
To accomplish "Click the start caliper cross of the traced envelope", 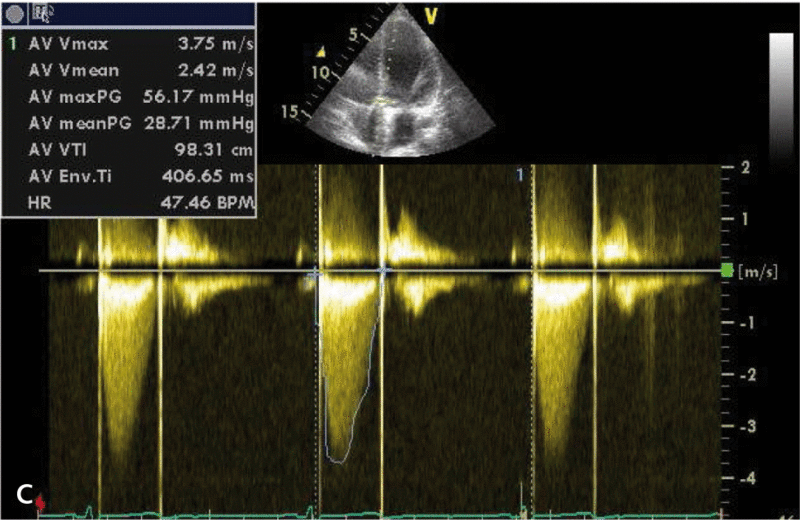I will pos(315,274).
